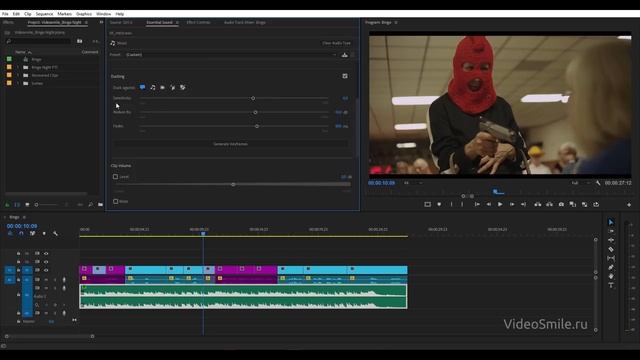Duck against Music icon
Viewport: 640px width, 360px height.
coord(153,87)
